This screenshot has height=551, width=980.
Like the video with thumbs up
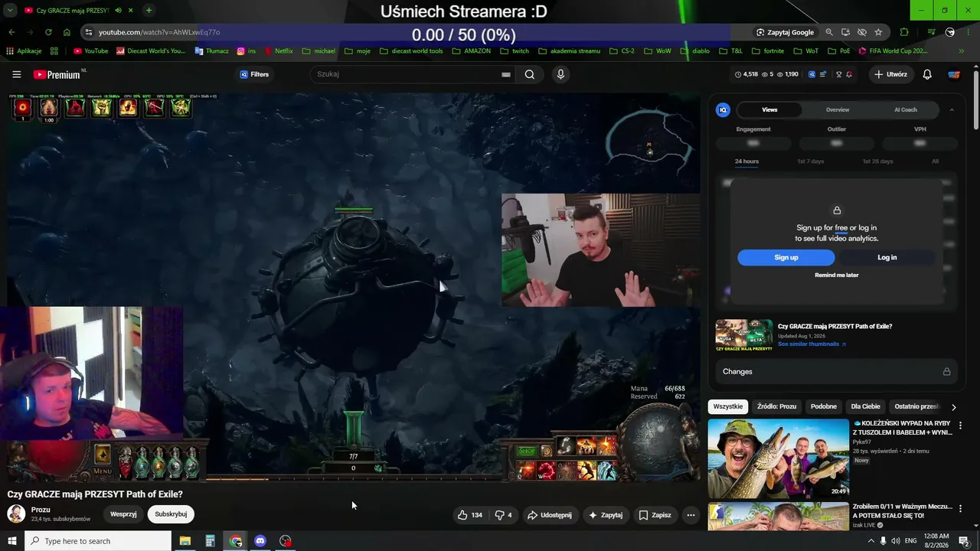click(x=470, y=515)
